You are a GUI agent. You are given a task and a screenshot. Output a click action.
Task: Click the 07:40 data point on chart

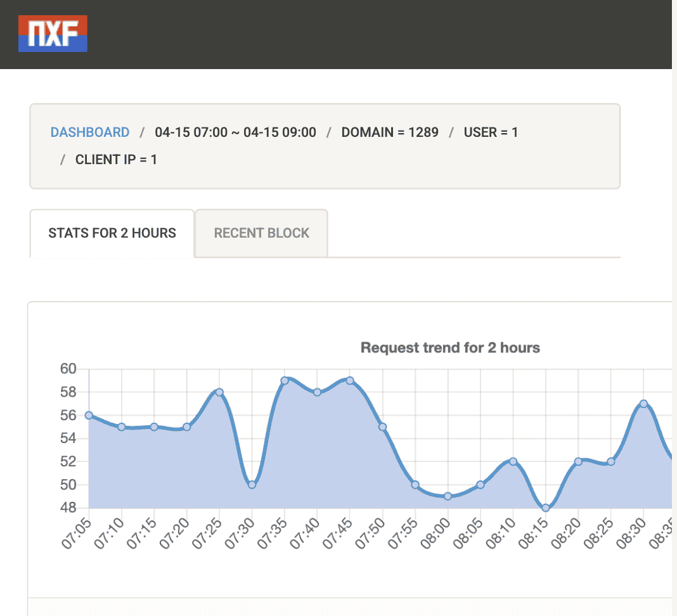(317, 392)
